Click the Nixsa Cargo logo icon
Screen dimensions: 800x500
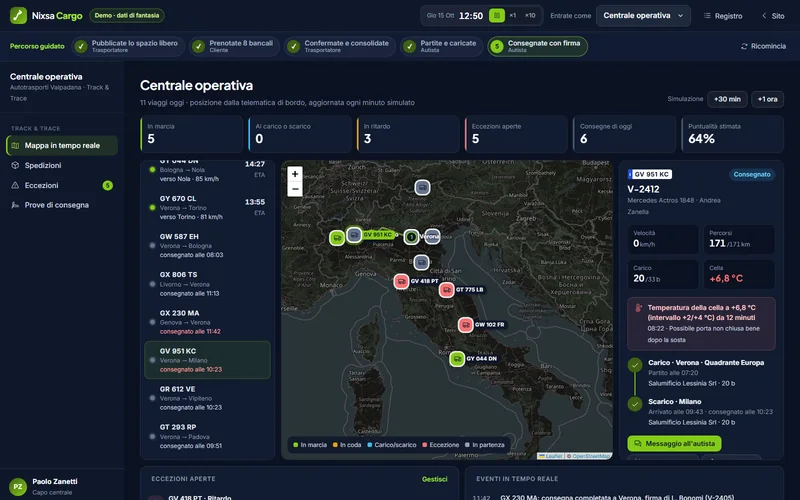point(18,15)
